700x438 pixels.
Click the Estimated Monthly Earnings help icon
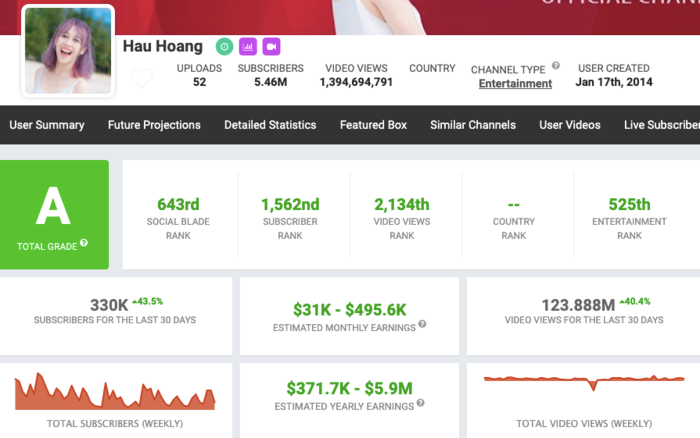(422, 324)
